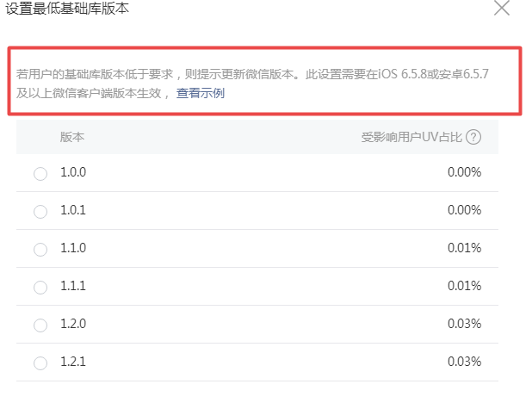The height and width of the screenshot is (409, 532).
Task: Click the 0.00% value in the 1.0.0 row
Action: tap(465, 172)
